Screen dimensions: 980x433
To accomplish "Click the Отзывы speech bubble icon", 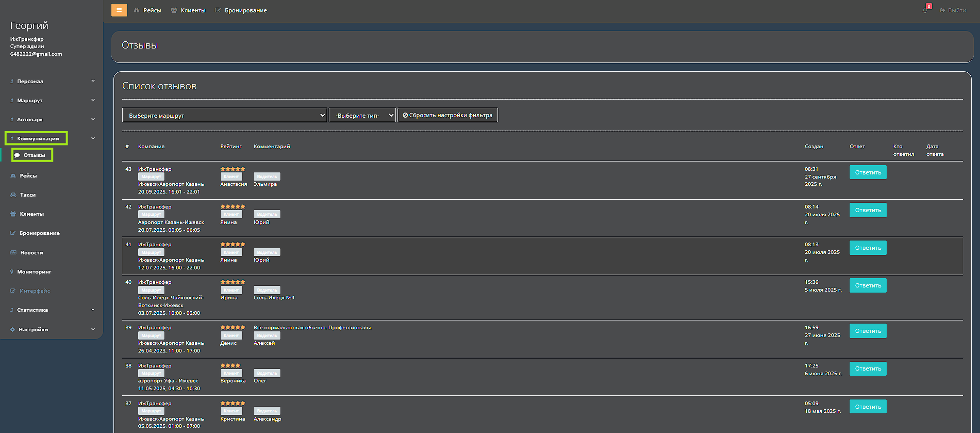I will [18, 155].
